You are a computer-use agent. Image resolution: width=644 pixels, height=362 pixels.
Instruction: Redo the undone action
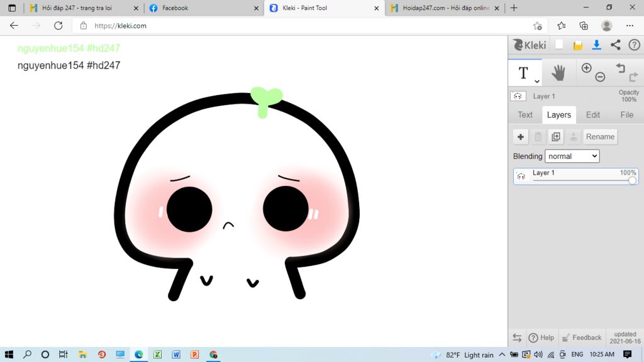[633, 77]
